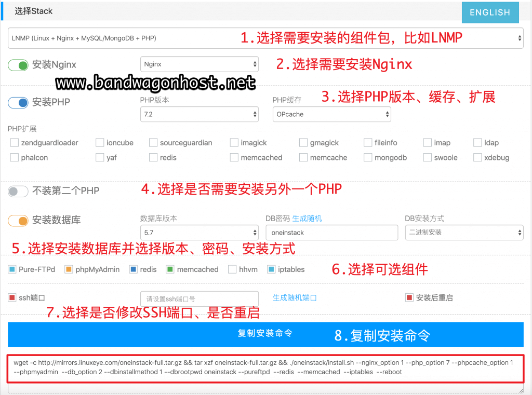Toggle the 安装PHP switch
The image size is (532, 395).
pos(18,102)
